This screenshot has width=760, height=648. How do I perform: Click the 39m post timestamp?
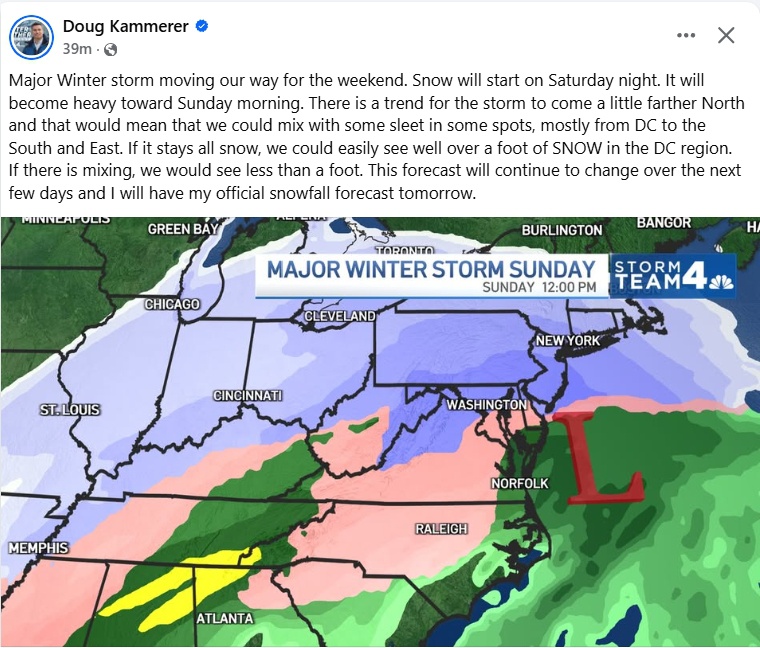coord(77,49)
